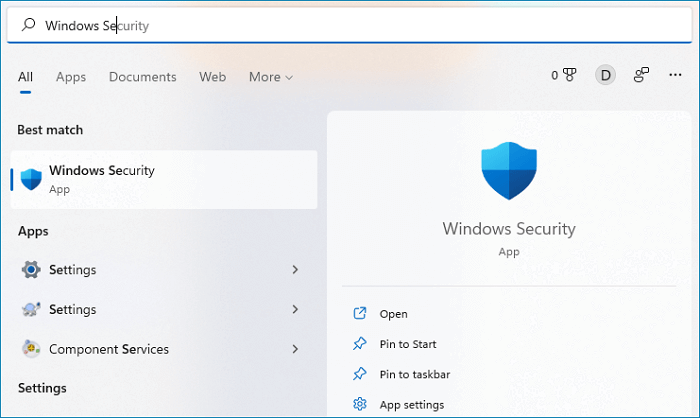Image resolution: width=700 pixels, height=418 pixels.
Task: Switch to the Apps filter tab
Action: (71, 77)
